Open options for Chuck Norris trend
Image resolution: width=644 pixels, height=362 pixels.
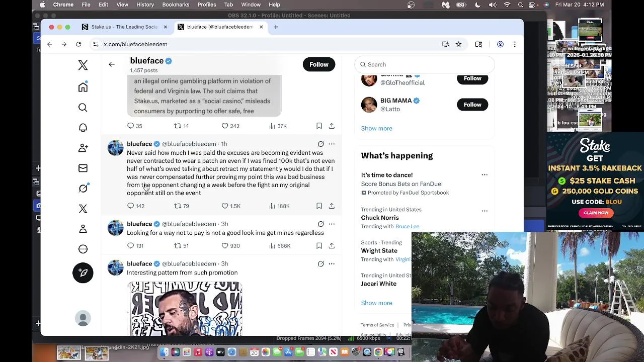click(485, 211)
